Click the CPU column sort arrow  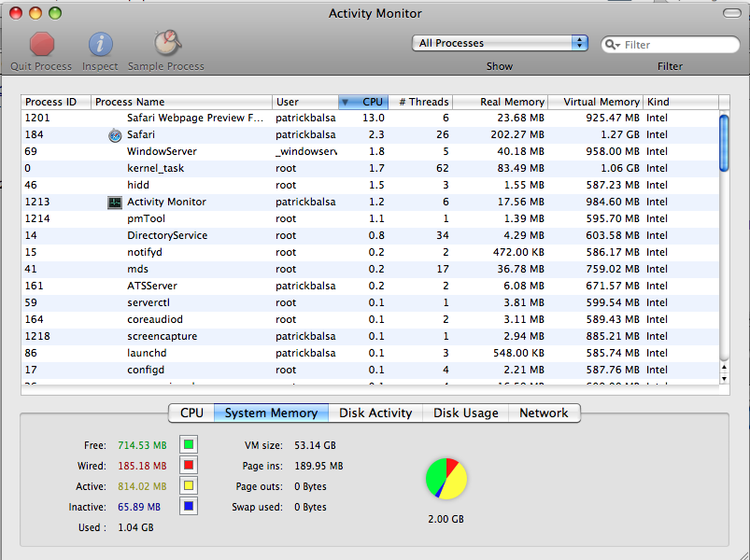coord(345,103)
